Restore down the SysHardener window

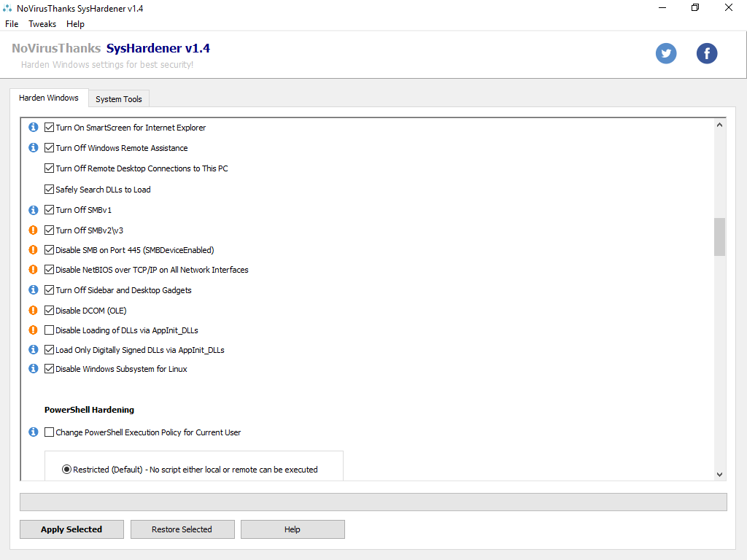695,7
